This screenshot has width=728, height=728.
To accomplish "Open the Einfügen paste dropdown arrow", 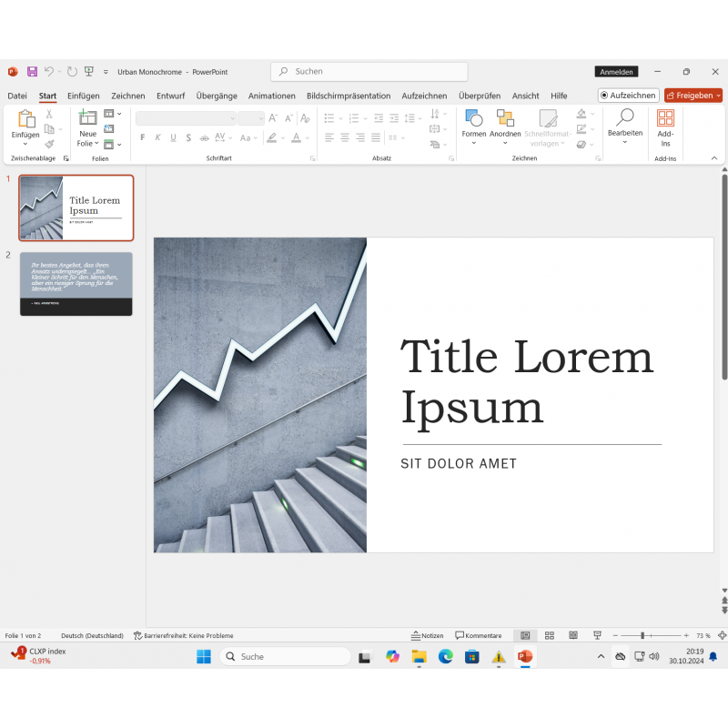I will 25,144.
